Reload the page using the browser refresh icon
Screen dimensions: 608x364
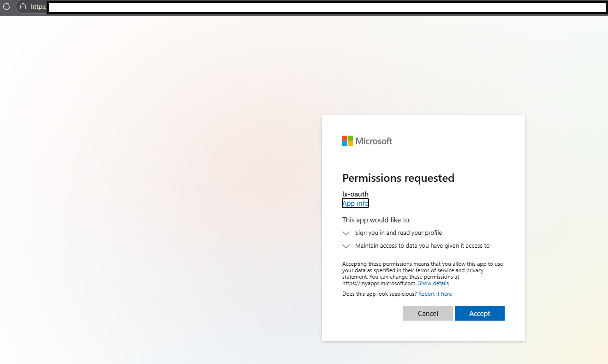(6, 6)
